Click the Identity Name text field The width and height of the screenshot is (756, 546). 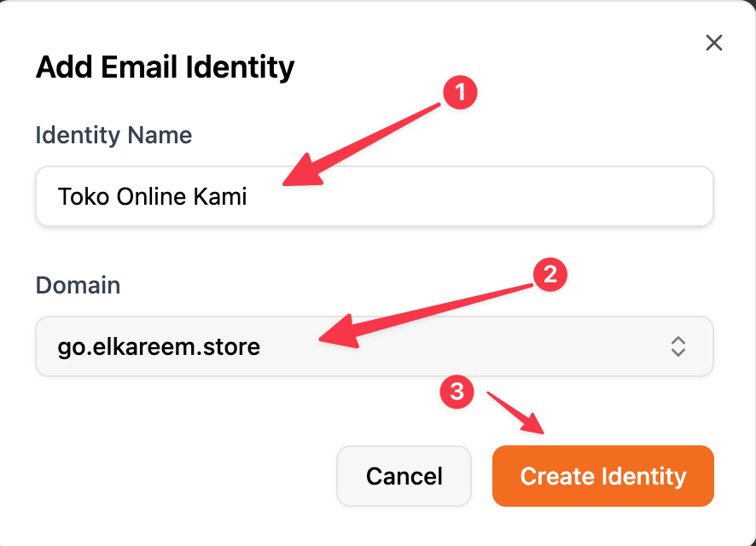[x=478, y=197]
